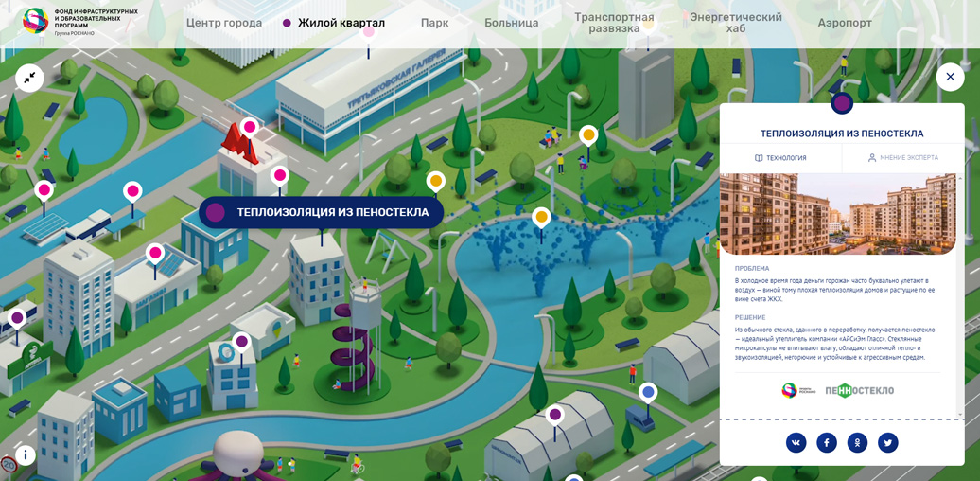Select the yellow marker over the blue pond
The height and width of the screenshot is (481, 980).
(x=541, y=218)
